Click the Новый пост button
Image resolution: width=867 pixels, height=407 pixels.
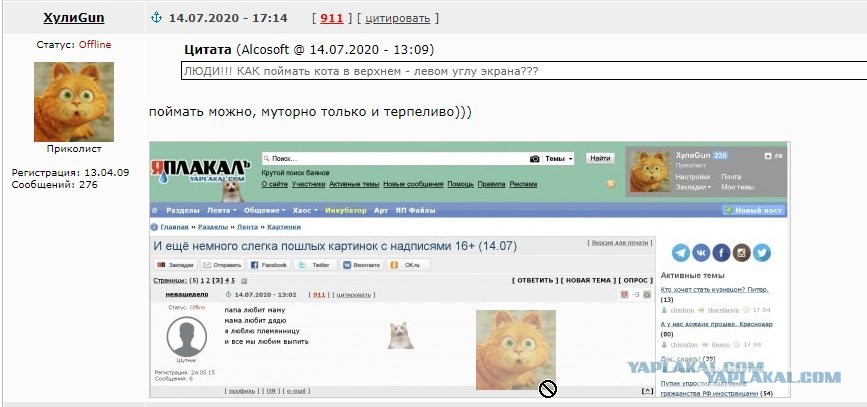754,211
